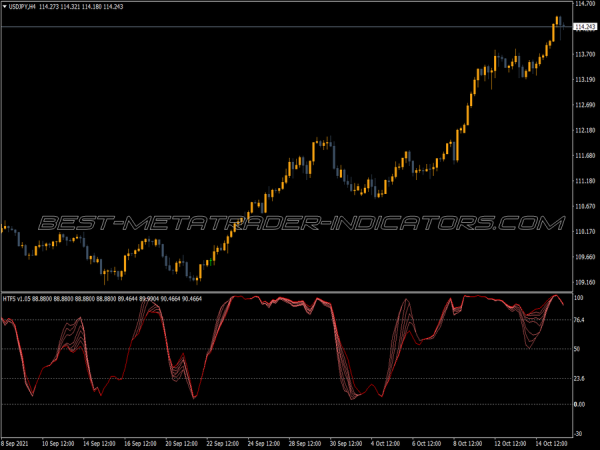
Task: Select the current price tag 114.243
Action: click(x=585, y=26)
